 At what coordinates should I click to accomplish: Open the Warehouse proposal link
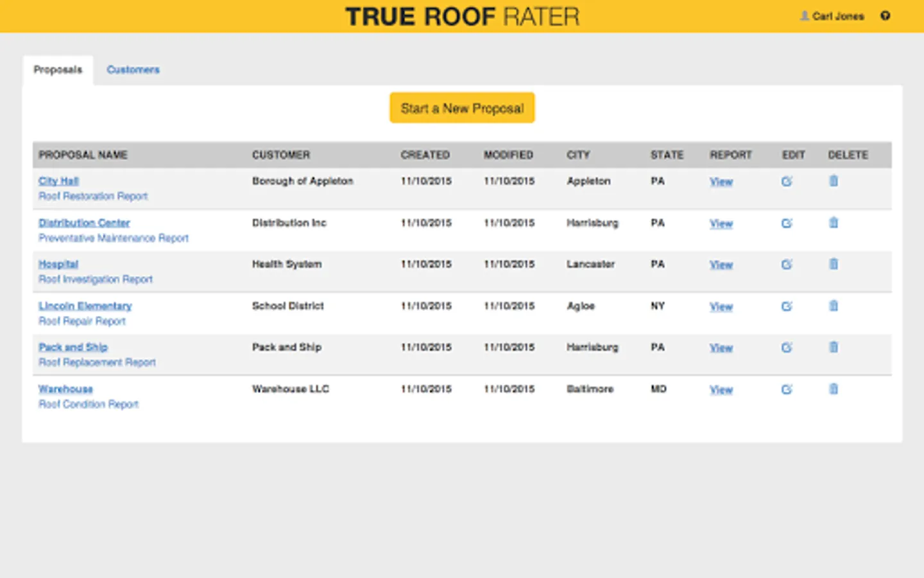(65, 389)
